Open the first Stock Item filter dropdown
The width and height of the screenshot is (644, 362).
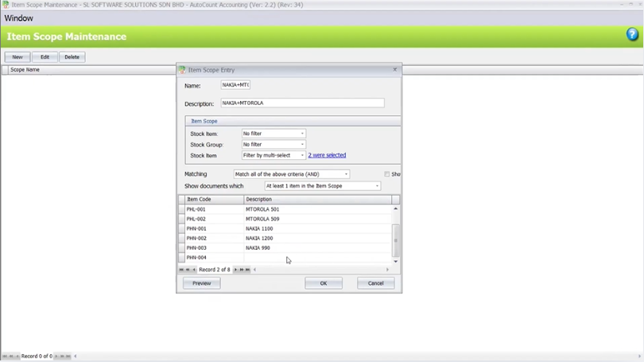tap(302, 134)
